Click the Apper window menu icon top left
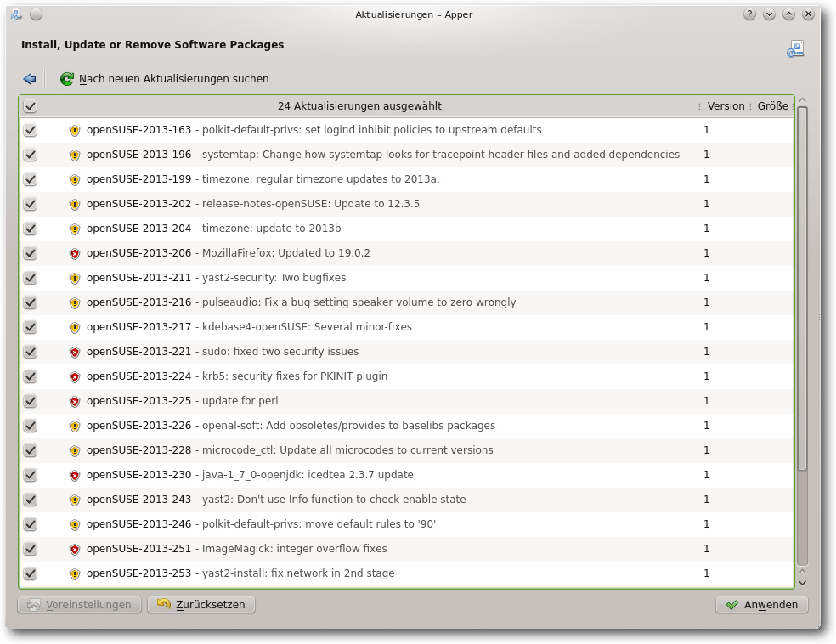Screen dimensions: 836x644 [16, 14]
